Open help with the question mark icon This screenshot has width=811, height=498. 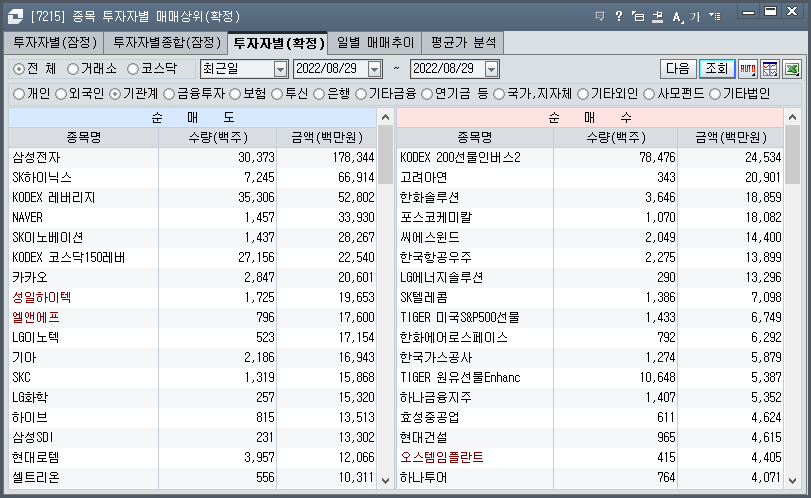point(619,17)
